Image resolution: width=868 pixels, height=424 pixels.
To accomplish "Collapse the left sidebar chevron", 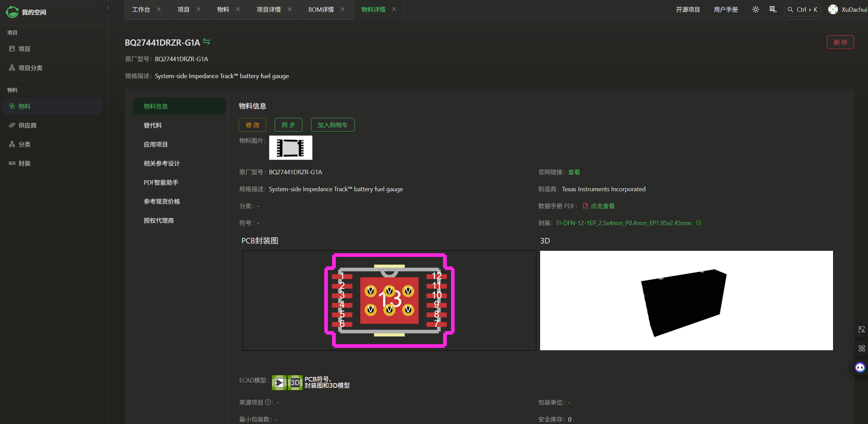I will [x=108, y=8].
